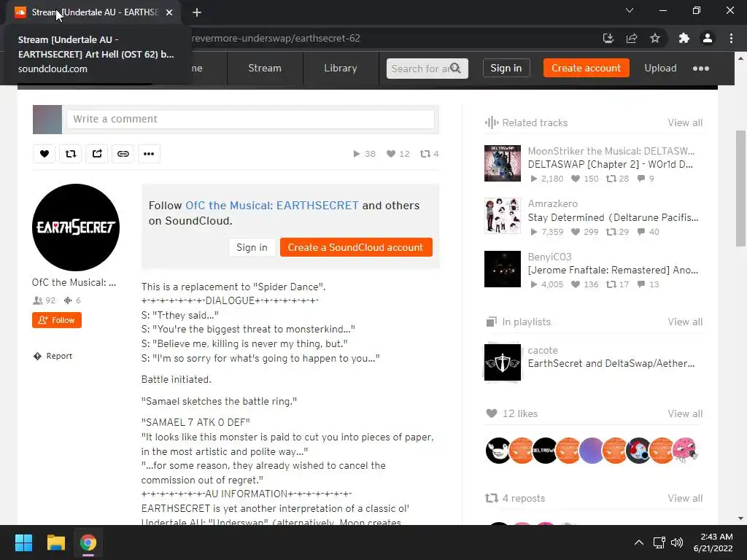This screenshot has width=747, height=560.
Task: Repost the track using the repost icon
Action: (x=71, y=153)
